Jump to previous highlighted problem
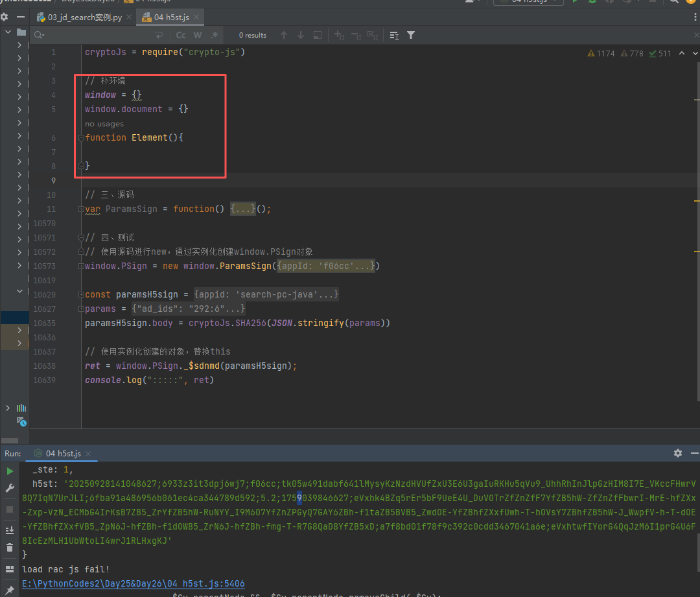Screen dimensions: 700x597 682,53
